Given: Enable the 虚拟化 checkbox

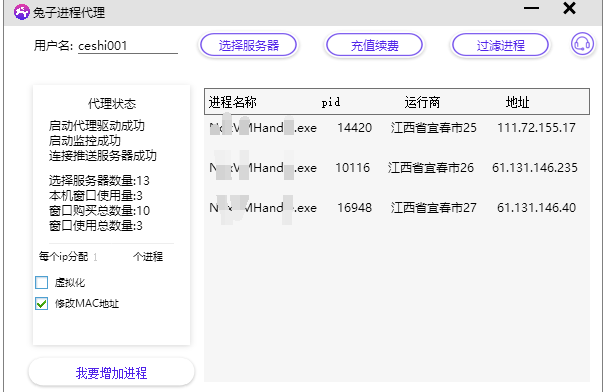Looking at the screenshot, I should tap(41, 282).
